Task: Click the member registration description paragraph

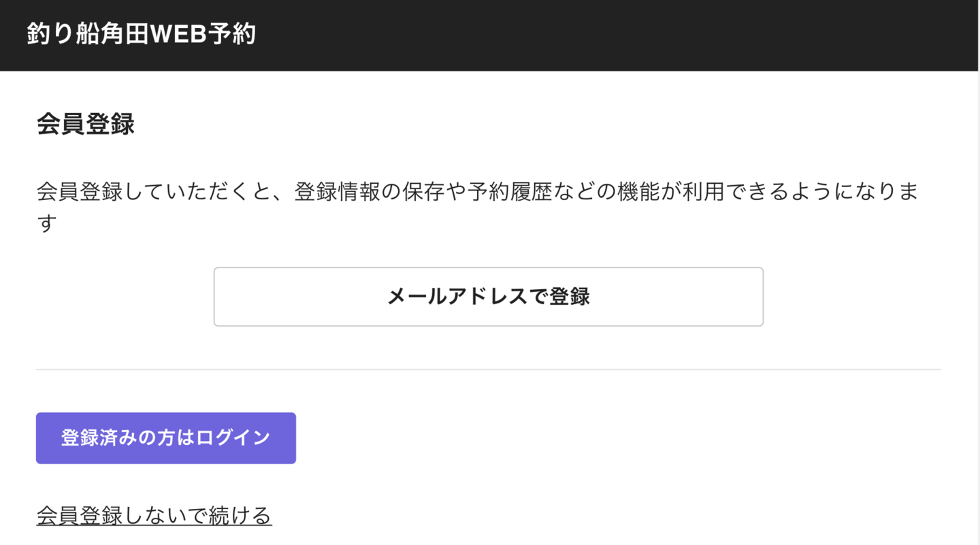Action: [476, 192]
